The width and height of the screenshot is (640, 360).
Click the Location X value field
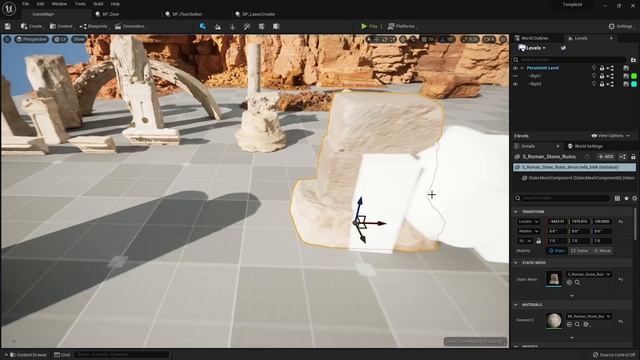(557, 222)
